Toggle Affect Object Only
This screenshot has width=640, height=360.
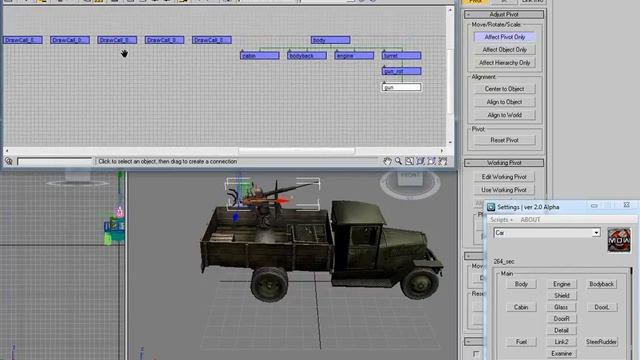505,50
